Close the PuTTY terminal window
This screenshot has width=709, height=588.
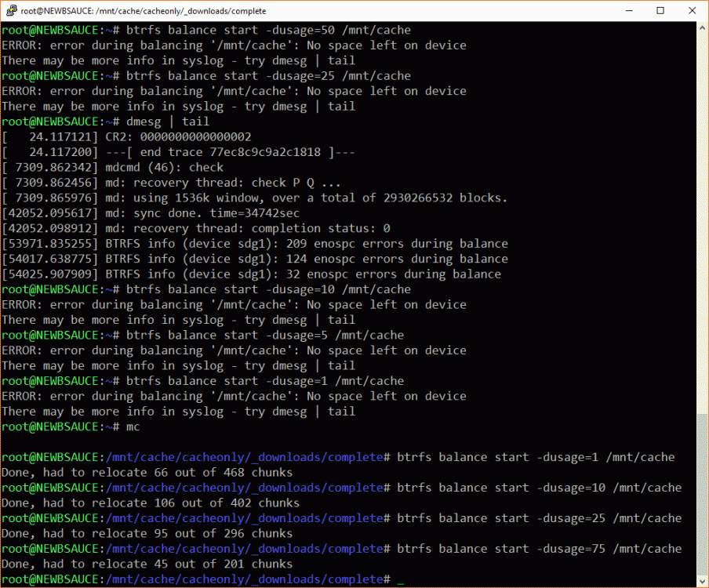pos(692,10)
